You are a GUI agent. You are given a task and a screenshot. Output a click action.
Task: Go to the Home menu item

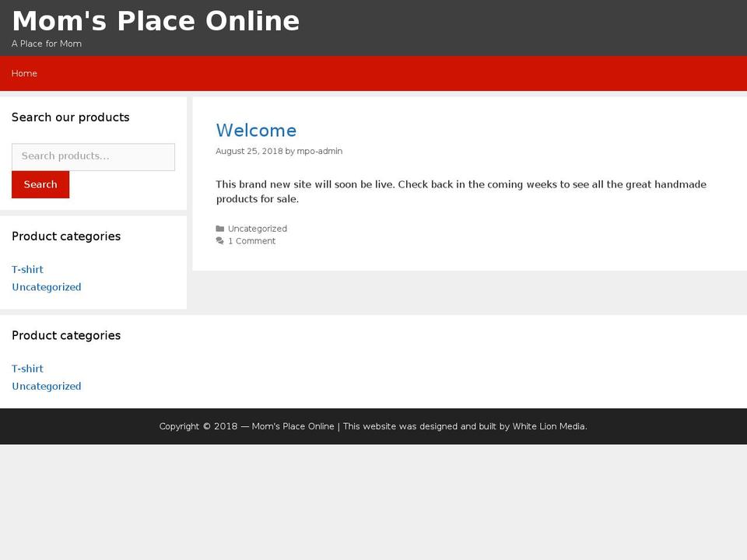(24, 73)
